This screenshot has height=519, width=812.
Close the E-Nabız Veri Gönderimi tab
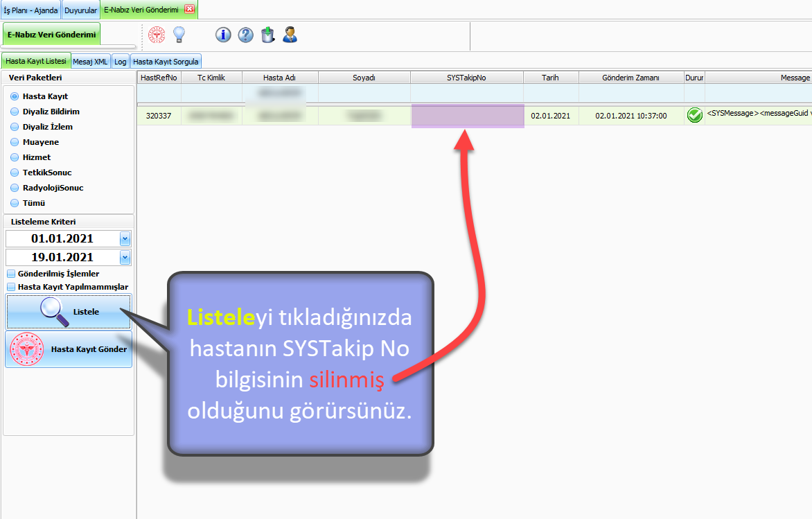click(190, 9)
